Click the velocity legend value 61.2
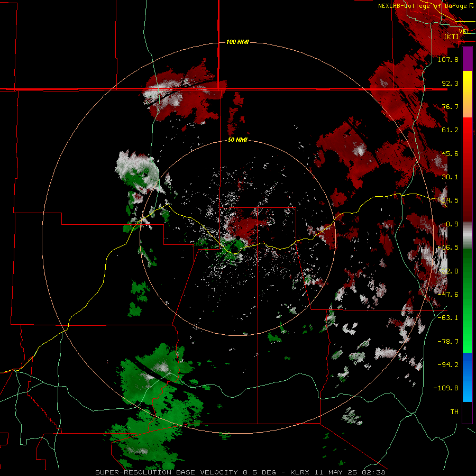476x476 pixels. [x=450, y=130]
